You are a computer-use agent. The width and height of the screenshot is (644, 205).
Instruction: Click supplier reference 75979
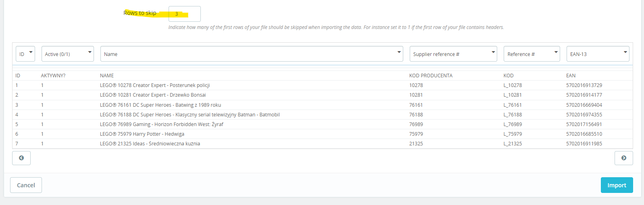[416, 134]
